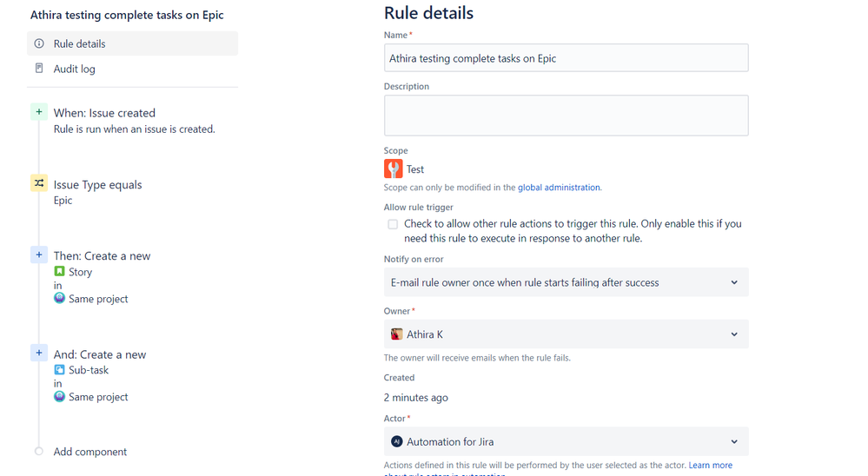This screenshot has width=868, height=476.
Task: Expand the Owner dropdown
Action: 566,334
